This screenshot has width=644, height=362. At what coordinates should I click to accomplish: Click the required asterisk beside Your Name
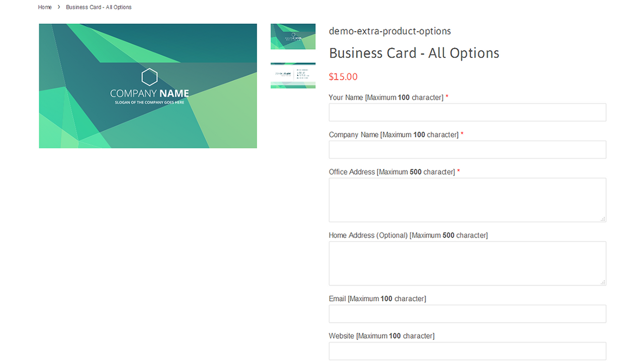tap(447, 97)
